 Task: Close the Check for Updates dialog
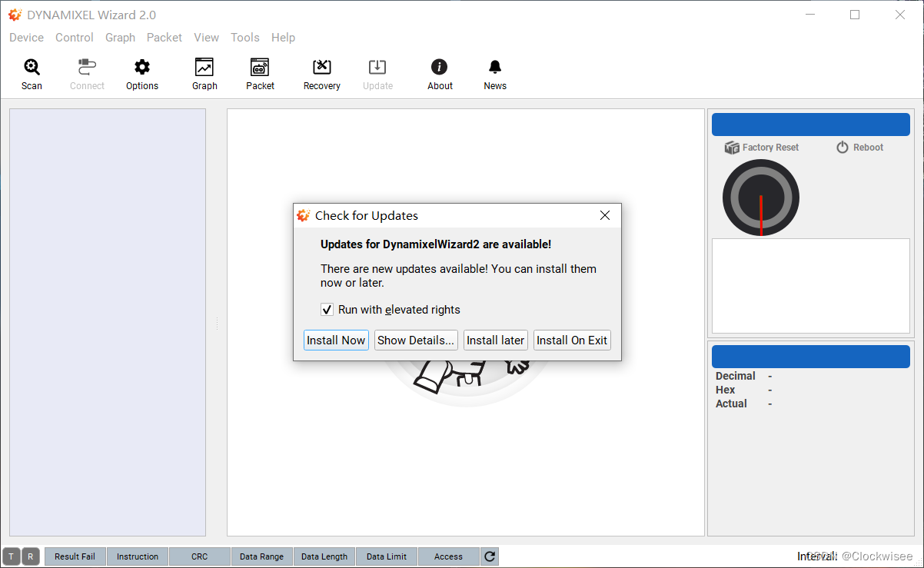click(605, 216)
